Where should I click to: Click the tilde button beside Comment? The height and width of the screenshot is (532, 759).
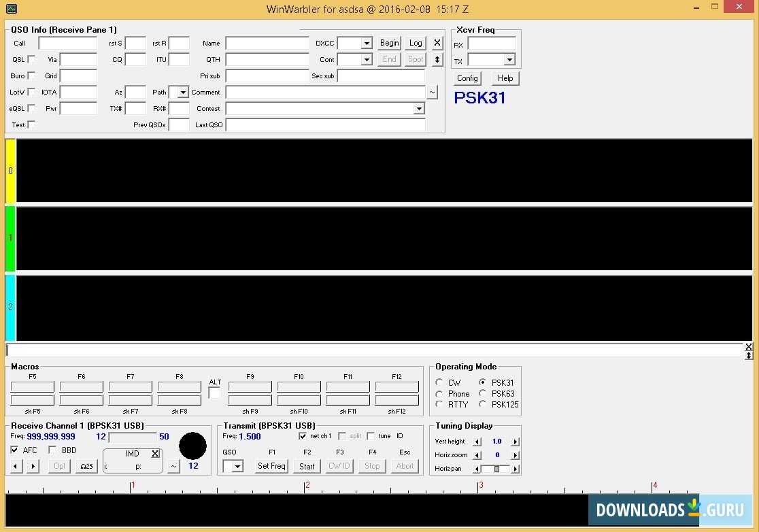[432, 92]
